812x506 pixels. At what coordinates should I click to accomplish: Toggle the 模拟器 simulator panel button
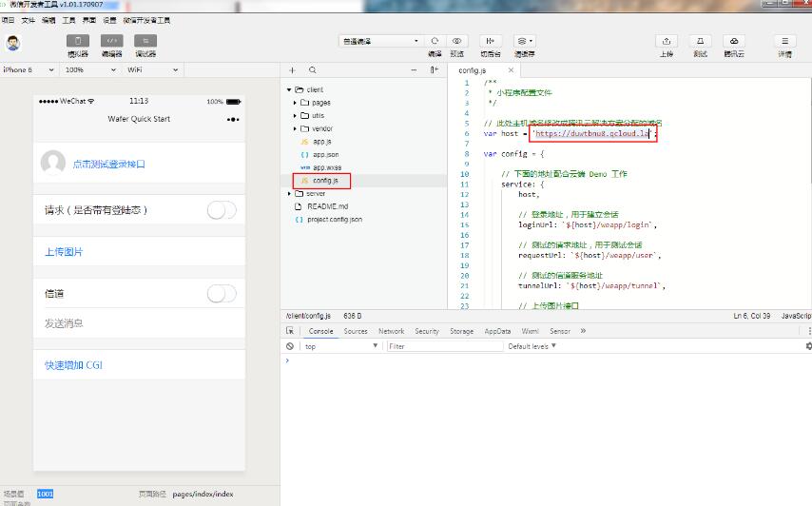(78, 41)
